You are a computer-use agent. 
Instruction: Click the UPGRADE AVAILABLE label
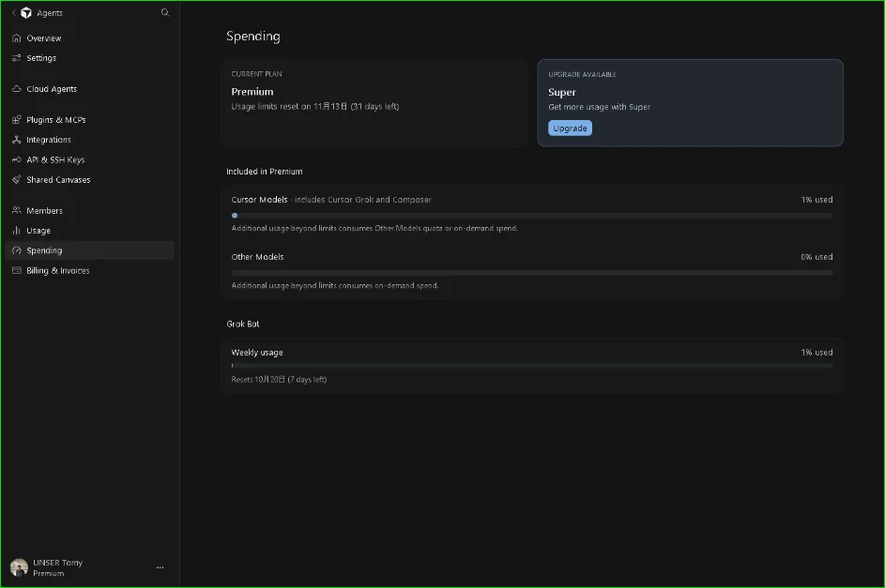click(x=582, y=74)
